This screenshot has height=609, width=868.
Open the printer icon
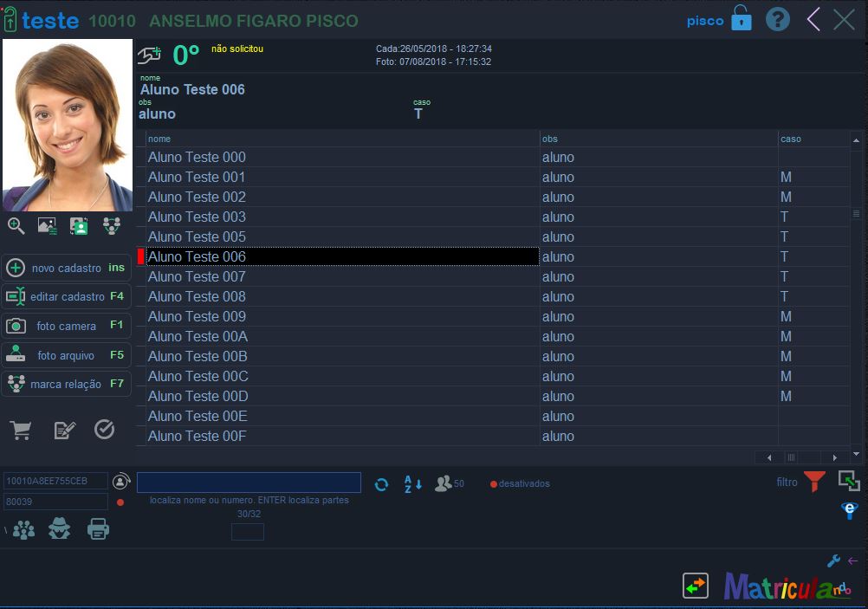(98, 528)
